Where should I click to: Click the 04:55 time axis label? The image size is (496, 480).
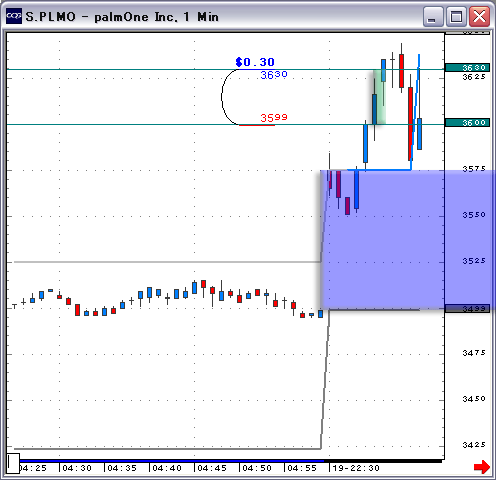pyautogui.click(x=302, y=468)
